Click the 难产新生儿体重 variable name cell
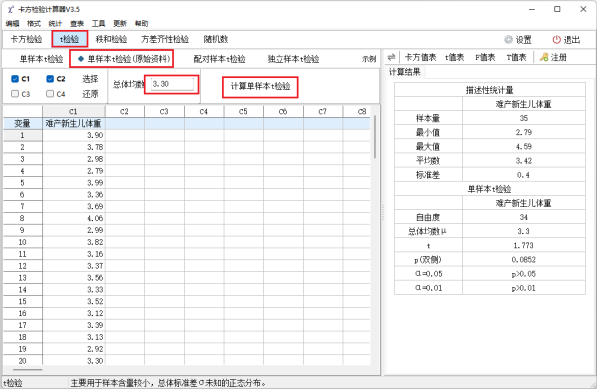 pyautogui.click(x=74, y=123)
